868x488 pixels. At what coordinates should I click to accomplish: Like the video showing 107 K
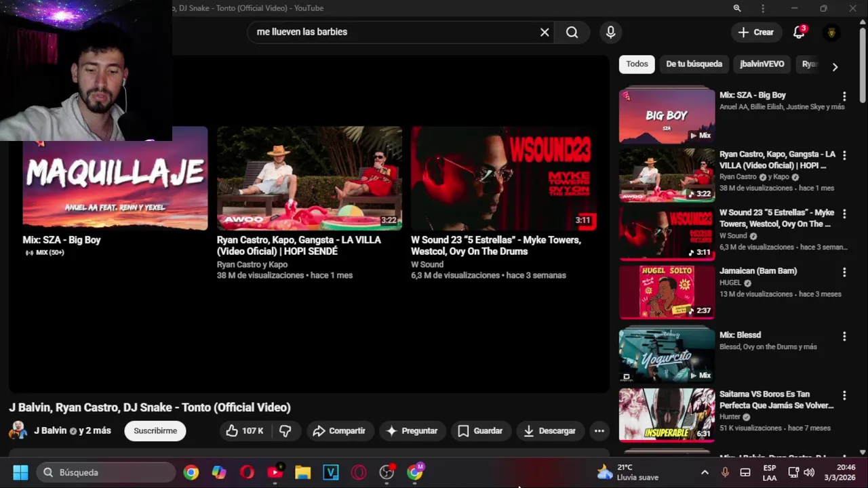pyautogui.click(x=244, y=430)
